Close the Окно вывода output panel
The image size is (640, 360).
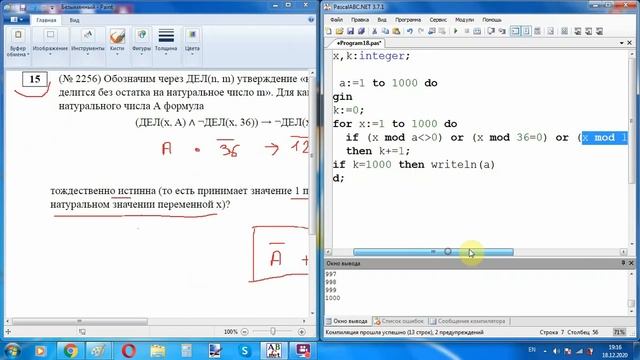pos(631,263)
